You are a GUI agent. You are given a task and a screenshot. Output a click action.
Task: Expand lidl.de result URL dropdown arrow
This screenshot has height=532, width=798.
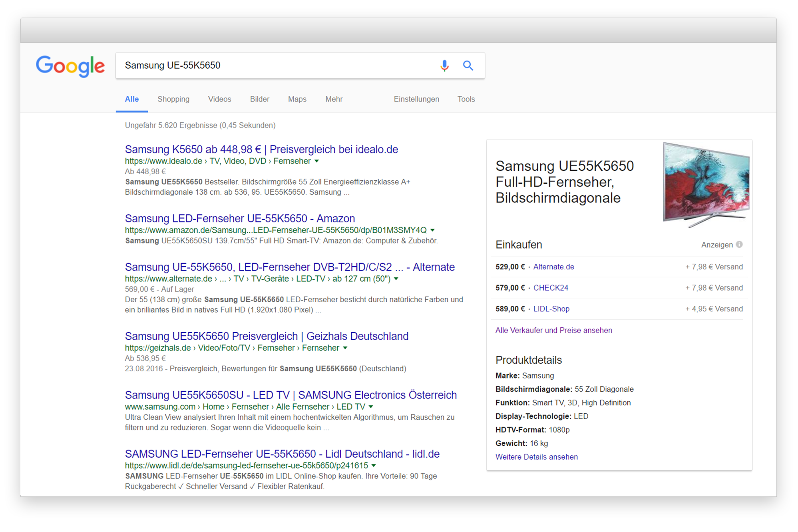click(374, 466)
